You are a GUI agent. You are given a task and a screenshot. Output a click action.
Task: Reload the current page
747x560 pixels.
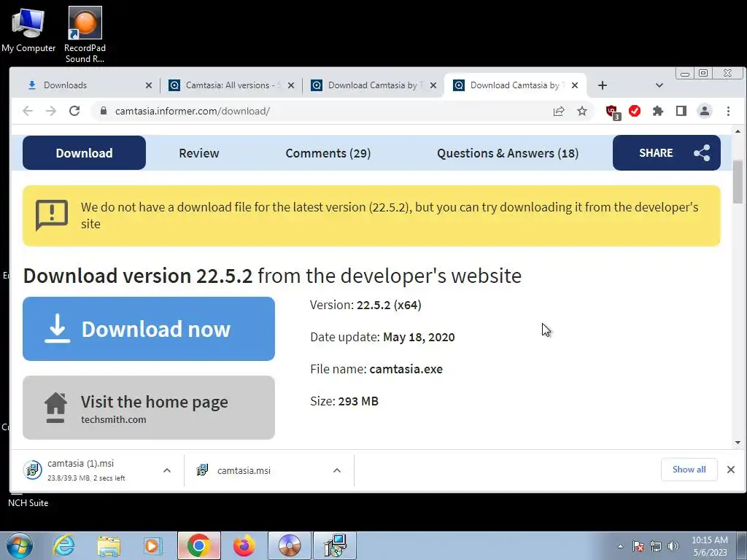tap(74, 111)
